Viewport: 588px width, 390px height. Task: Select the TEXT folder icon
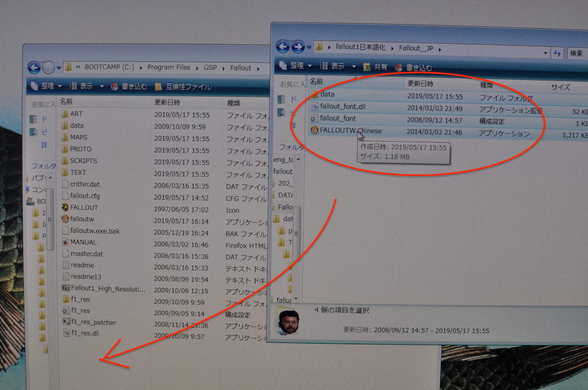pos(65,172)
